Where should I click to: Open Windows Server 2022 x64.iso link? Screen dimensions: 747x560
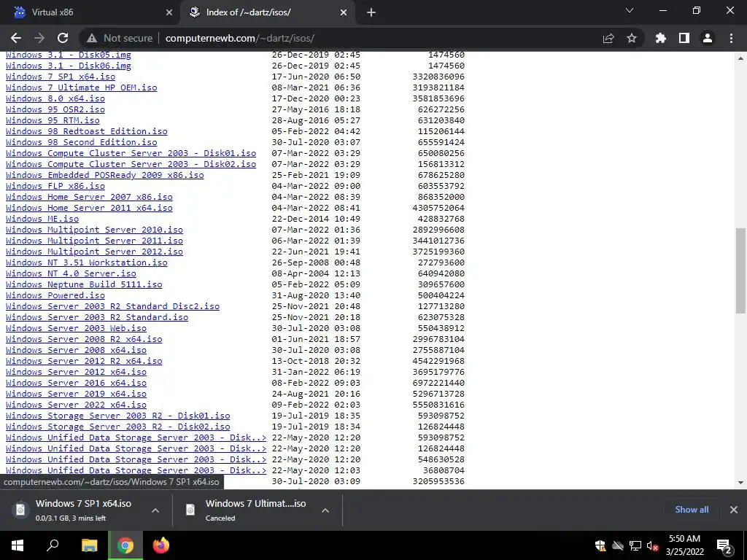click(x=76, y=405)
